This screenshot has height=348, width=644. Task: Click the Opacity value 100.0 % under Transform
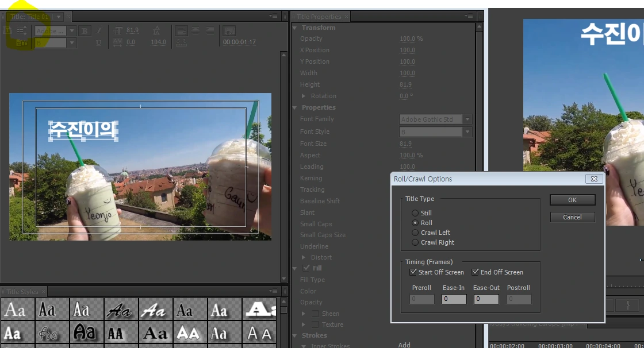pos(411,38)
